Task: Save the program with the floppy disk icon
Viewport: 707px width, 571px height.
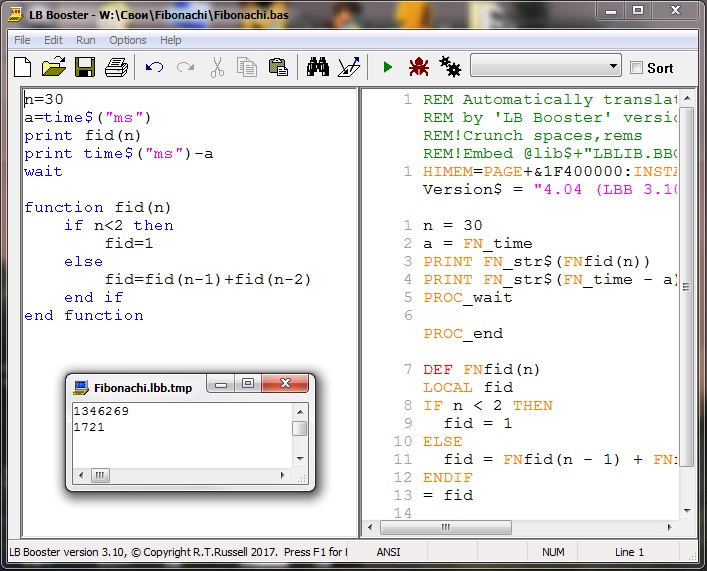Action: point(85,68)
